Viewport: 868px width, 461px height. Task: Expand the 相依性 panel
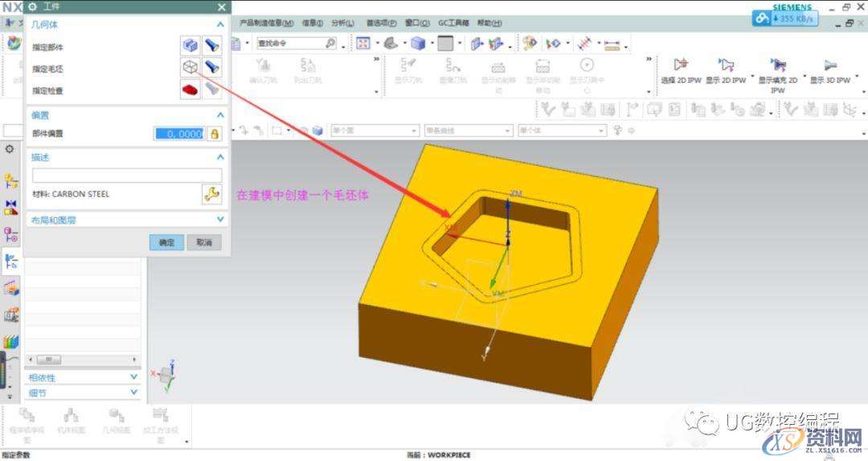(134, 377)
